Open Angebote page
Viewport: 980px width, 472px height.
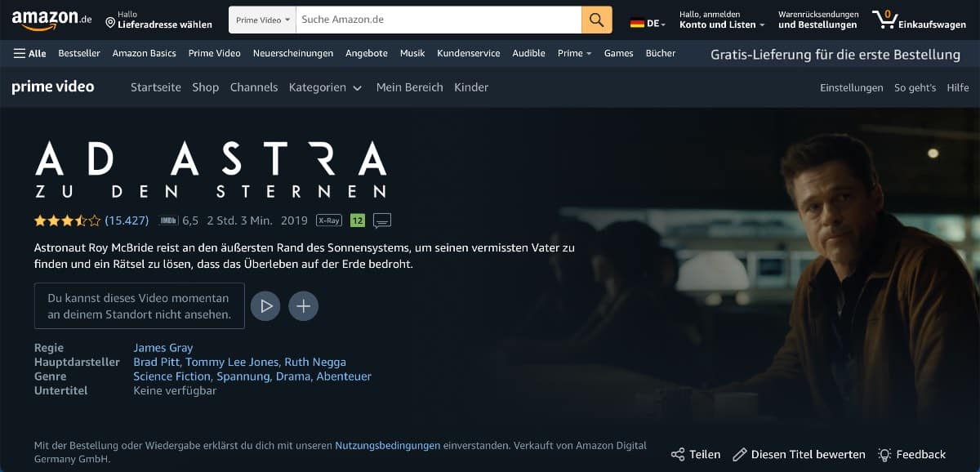point(367,53)
